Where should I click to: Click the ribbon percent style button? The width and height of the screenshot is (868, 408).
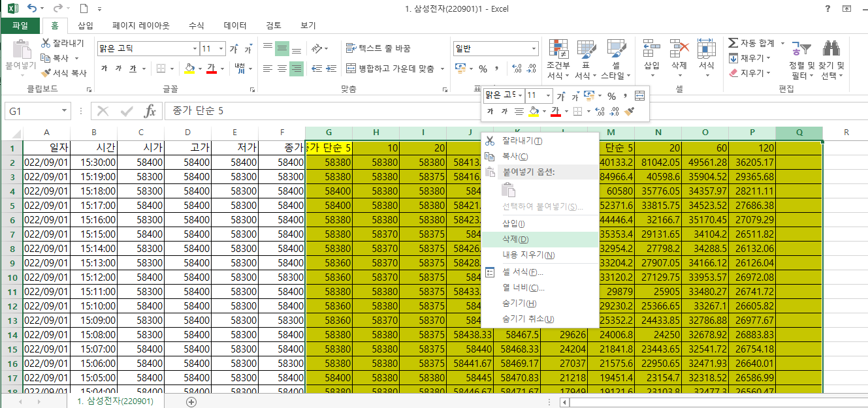(483, 69)
